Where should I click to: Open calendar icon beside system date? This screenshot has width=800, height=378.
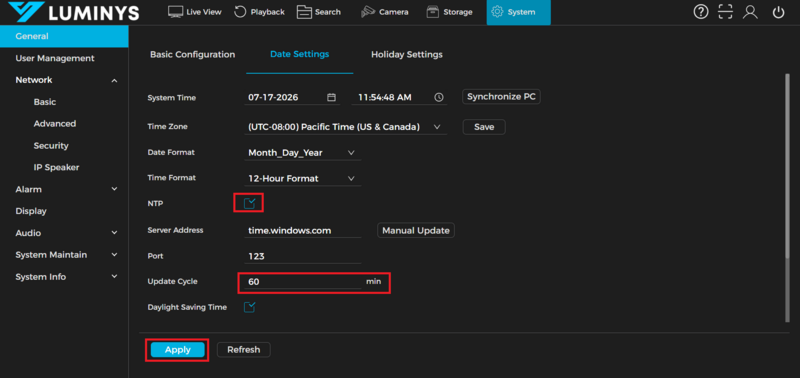point(331,97)
